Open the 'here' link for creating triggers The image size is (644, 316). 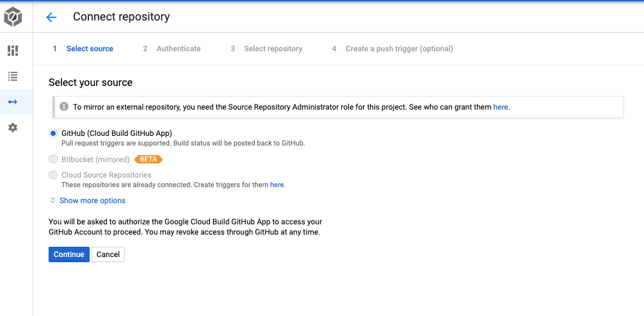277,185
